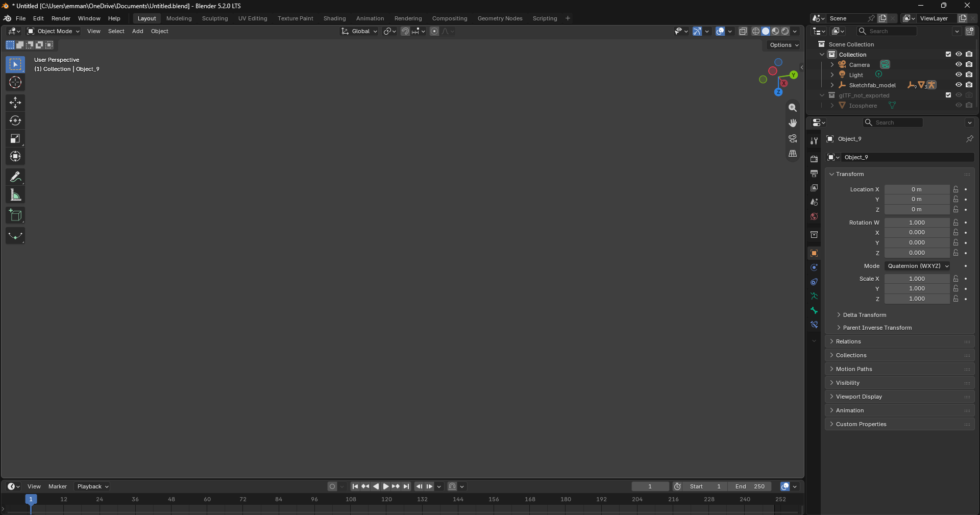Expand the Delta Transform panel
This screenshot has width=980, height=515.
point(864,315)
